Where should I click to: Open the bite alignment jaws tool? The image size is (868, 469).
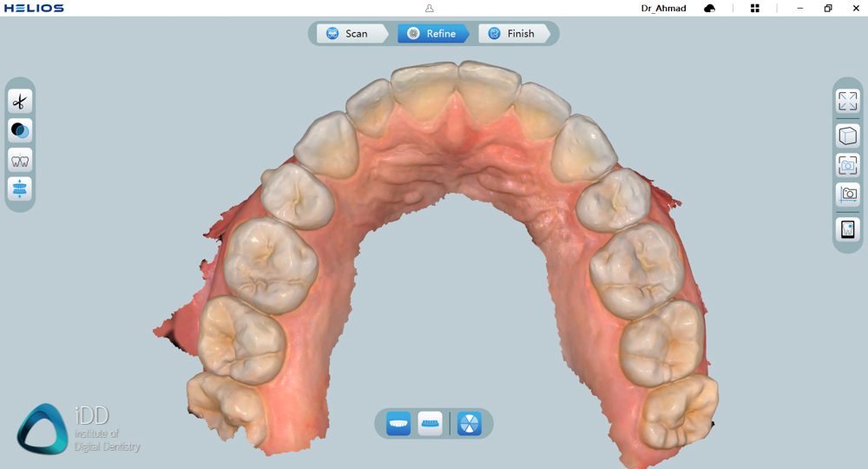(20, 188)
